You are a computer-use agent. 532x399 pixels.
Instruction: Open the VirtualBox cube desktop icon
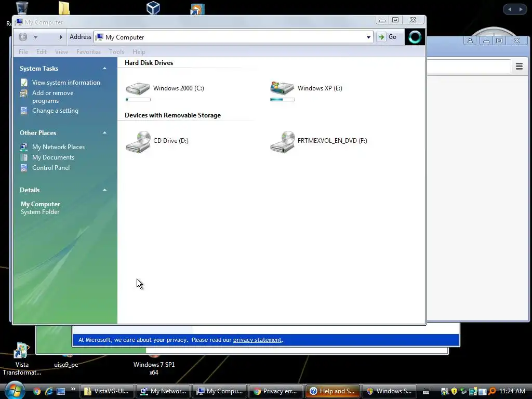click(153, 7)
